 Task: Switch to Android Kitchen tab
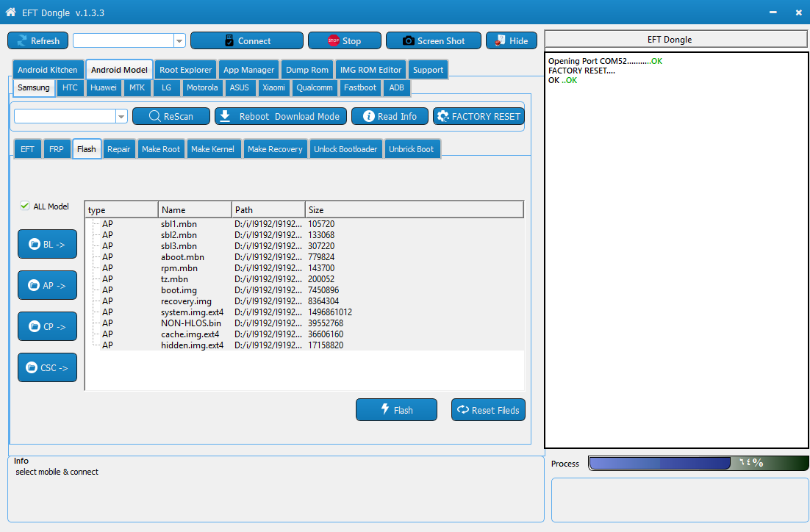pyautogui.click(x=48, y=70)
